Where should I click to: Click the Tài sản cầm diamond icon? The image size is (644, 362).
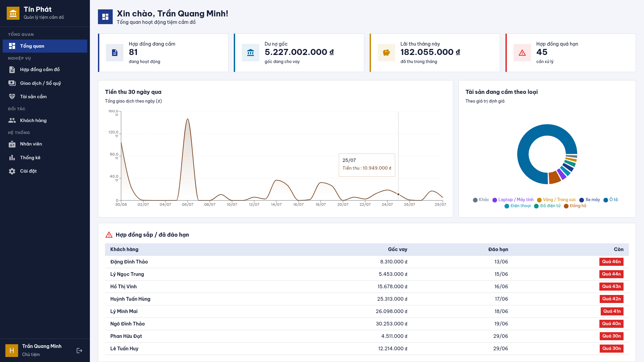(x=12, y=97)
